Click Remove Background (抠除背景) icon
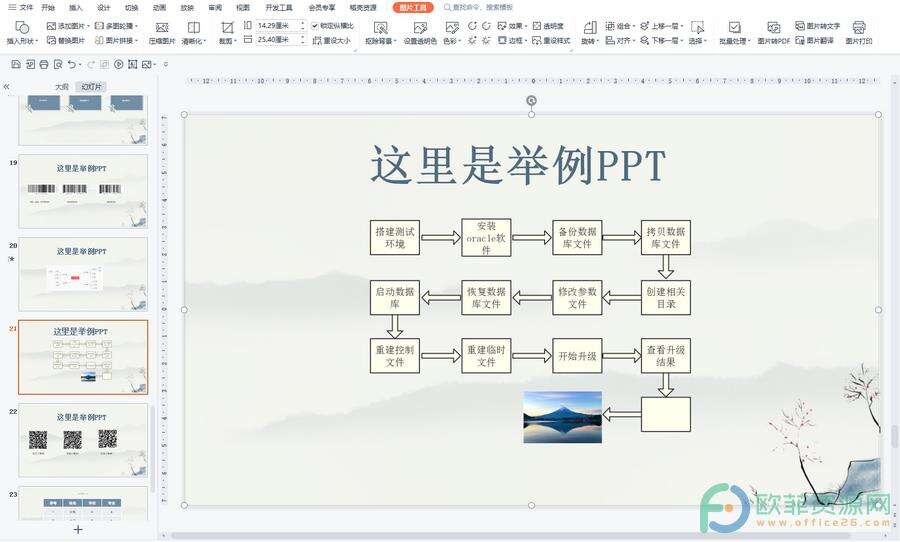This screenshot has height=542, width=900. (380, 28)
